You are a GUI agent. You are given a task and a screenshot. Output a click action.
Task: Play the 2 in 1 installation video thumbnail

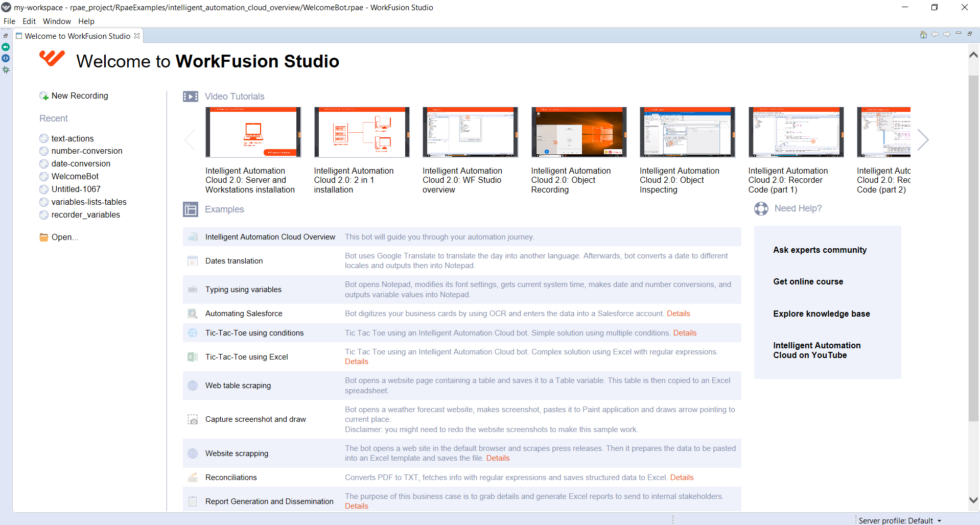click(362, 132)
